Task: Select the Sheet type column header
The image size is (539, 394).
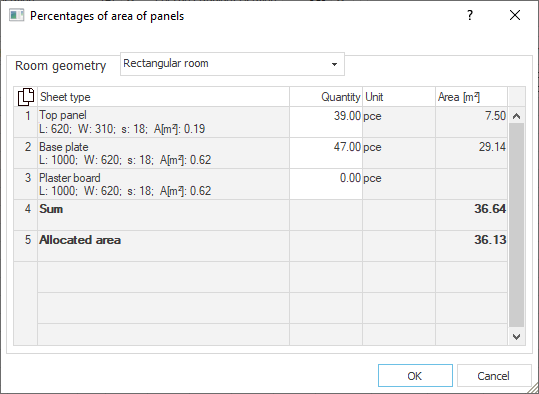Action: pyautogui.click(x=163, y=97)
